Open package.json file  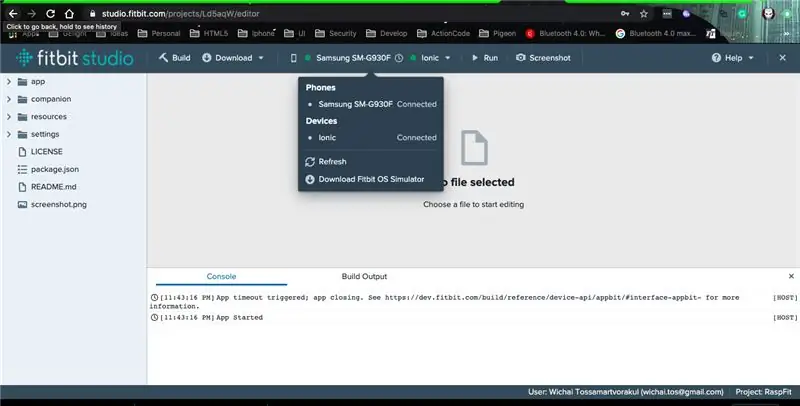coord(55,169)
